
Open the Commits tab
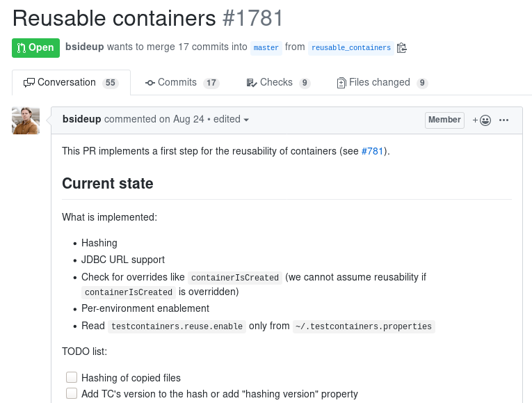(x=182, y=83)
